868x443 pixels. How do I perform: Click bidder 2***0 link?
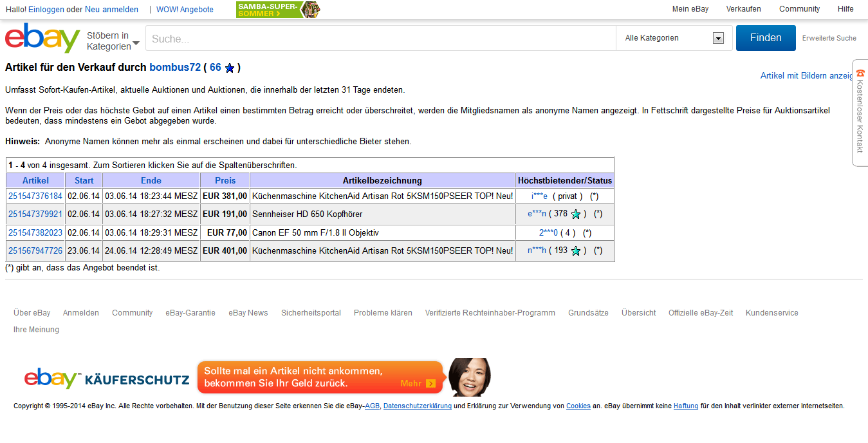coord(548,232)
